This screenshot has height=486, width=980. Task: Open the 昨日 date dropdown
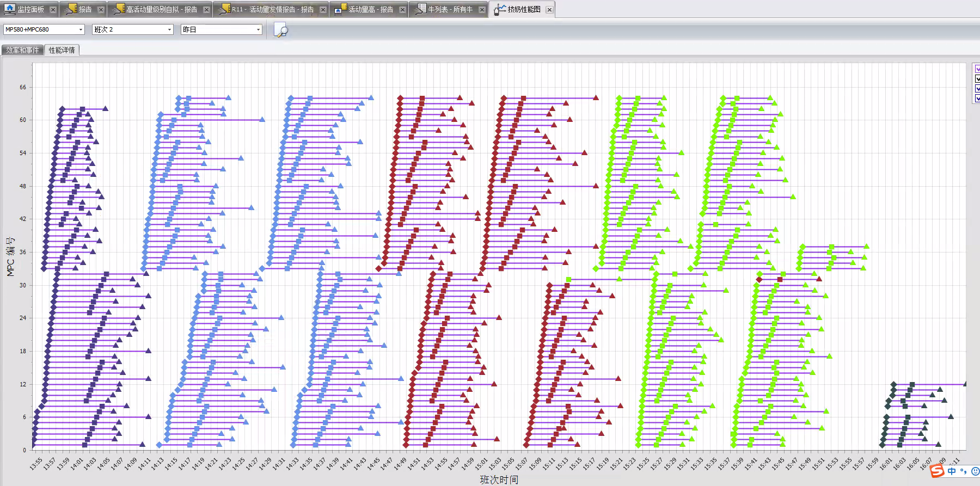[x=222, y=29]
